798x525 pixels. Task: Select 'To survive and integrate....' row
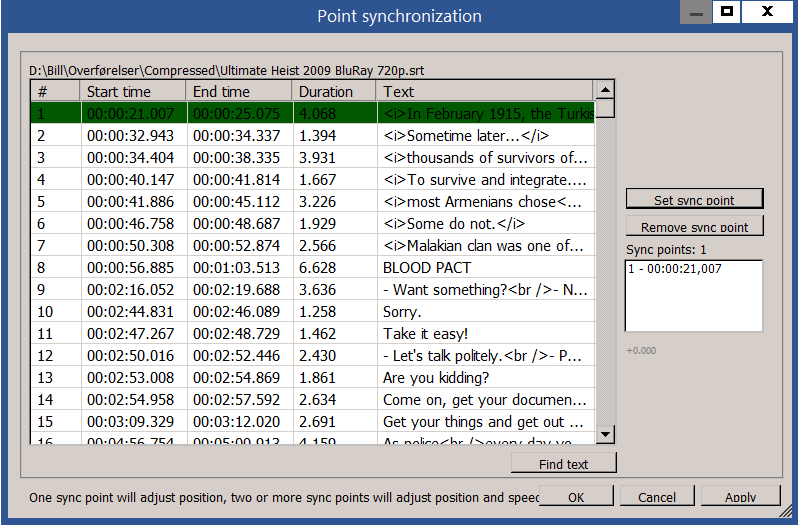312,180
